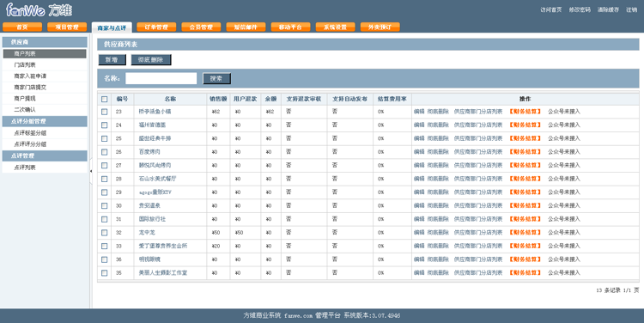Viewport: 644px width, 323px height.
Task: Select the 商家与点评 navigation tab
Action: 112,27
